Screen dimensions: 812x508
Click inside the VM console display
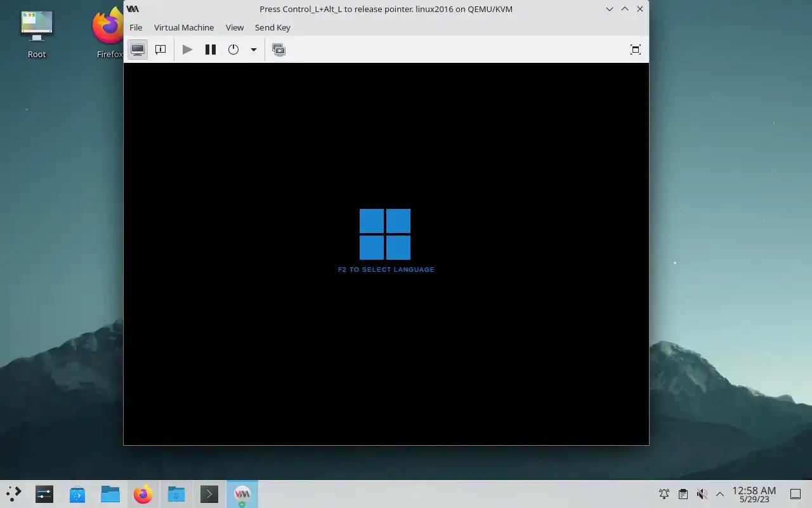pos(386,254)
